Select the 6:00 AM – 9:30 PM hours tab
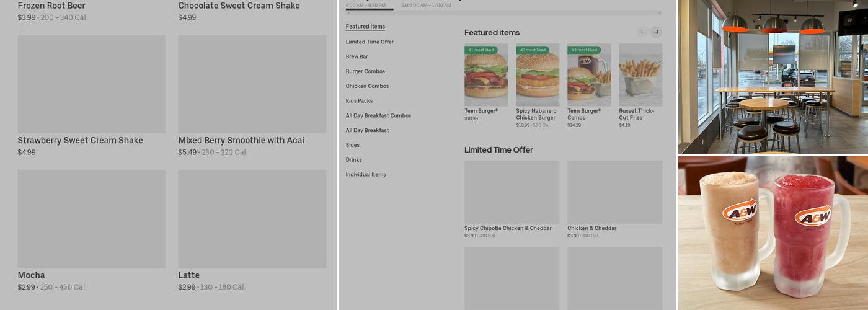Screen dimensions: 868x310 365,5
